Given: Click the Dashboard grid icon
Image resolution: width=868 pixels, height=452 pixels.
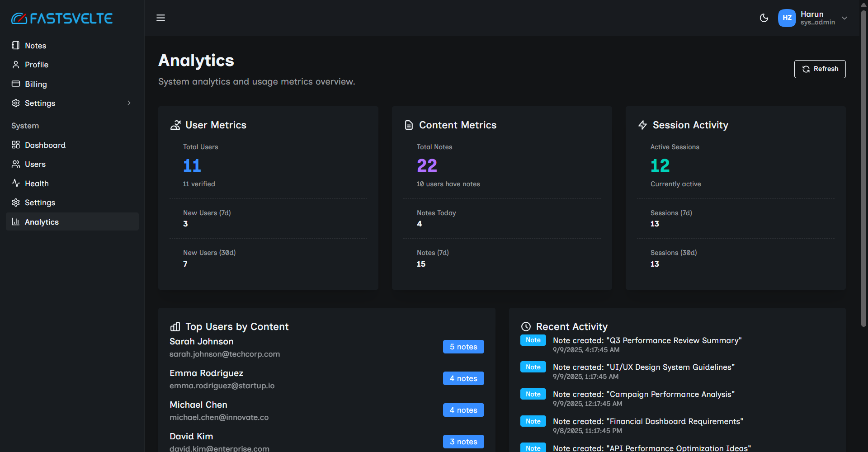Looking at the screenshot, I should coord(16,145).
